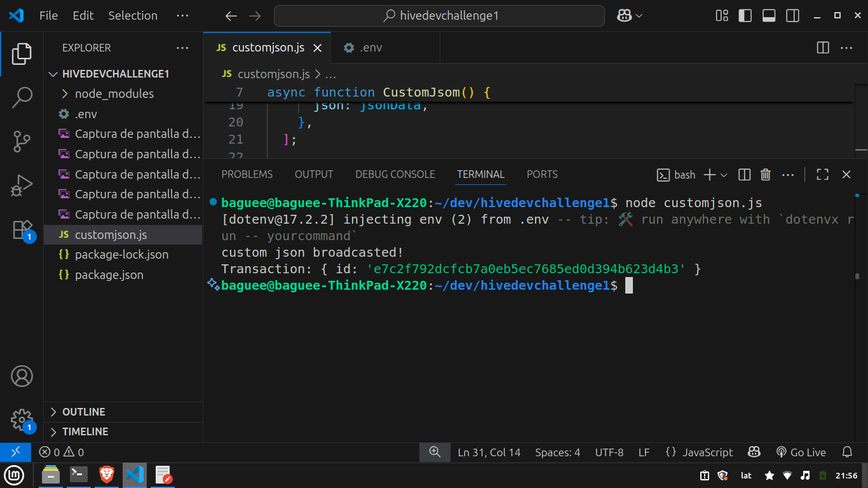Open the Source Control view
The width and height of the screenshot is (868, 488).
tap(22, 142)
